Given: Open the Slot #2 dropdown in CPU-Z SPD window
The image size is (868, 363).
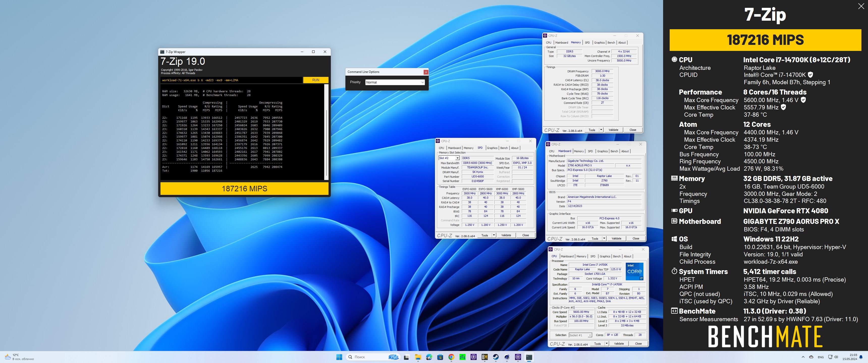Looking at the screenshot, I should (449, 158).
